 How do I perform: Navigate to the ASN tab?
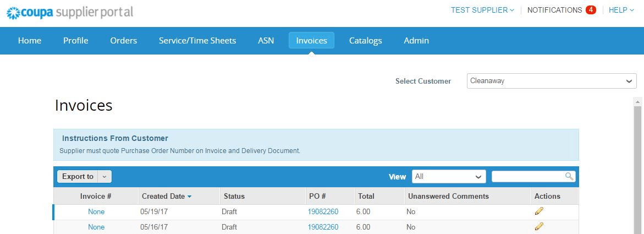point(266,40)
